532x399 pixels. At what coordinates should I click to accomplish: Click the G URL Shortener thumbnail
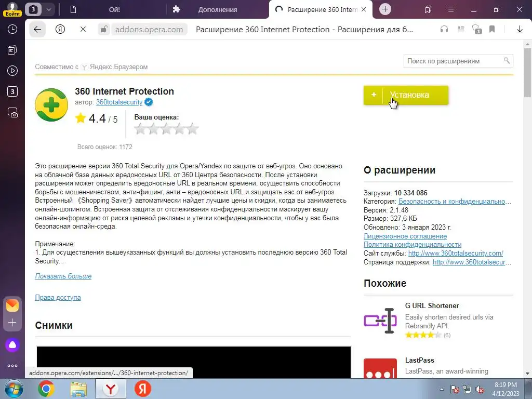tap(380, 321)
